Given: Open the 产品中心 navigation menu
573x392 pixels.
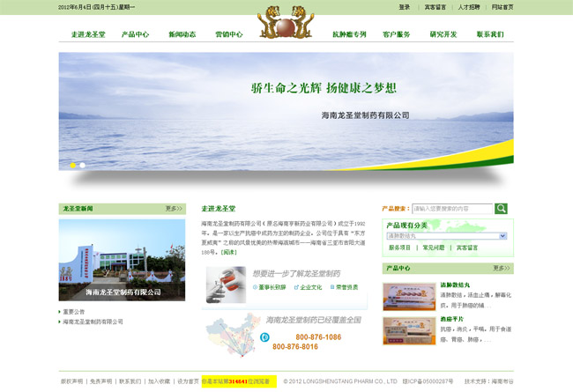Looking at the screenshot, I should [x=135, y=34].
